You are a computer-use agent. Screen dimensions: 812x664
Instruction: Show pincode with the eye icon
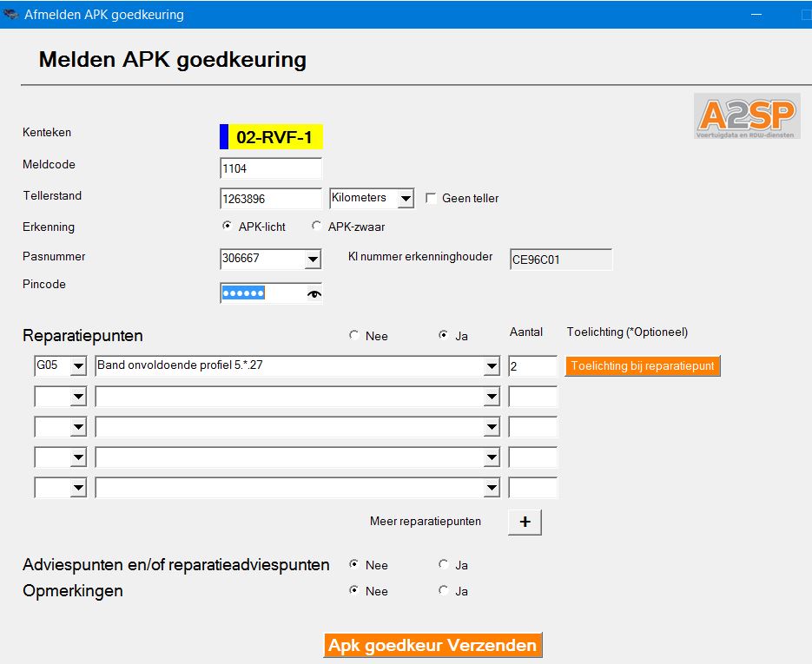click(x=314, y=294)
